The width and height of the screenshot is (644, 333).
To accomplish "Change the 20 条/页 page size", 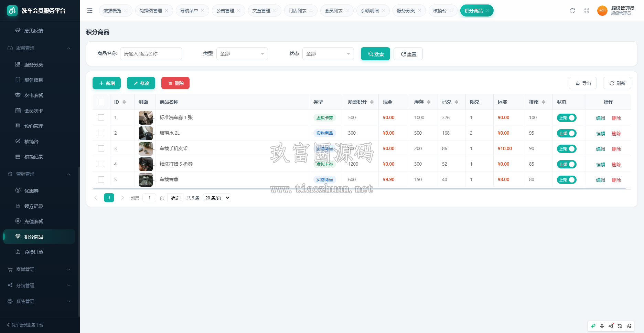I will 217,198.
